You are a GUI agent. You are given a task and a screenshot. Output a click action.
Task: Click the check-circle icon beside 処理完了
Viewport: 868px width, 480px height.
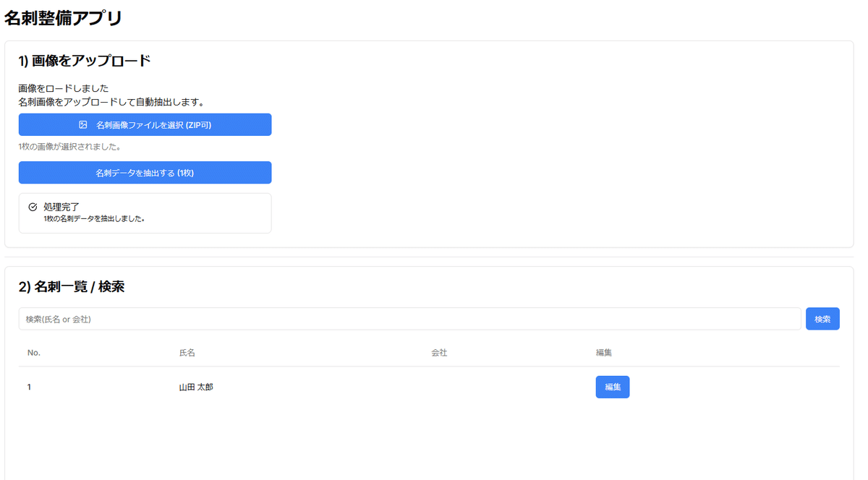click(x=33, y=207)
